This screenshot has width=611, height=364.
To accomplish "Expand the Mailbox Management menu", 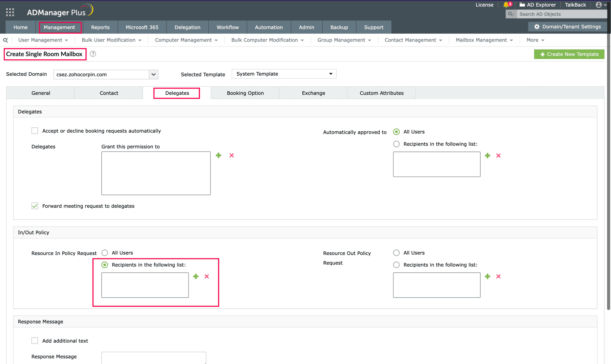I will pyautogui.click(x=484, y=40).
